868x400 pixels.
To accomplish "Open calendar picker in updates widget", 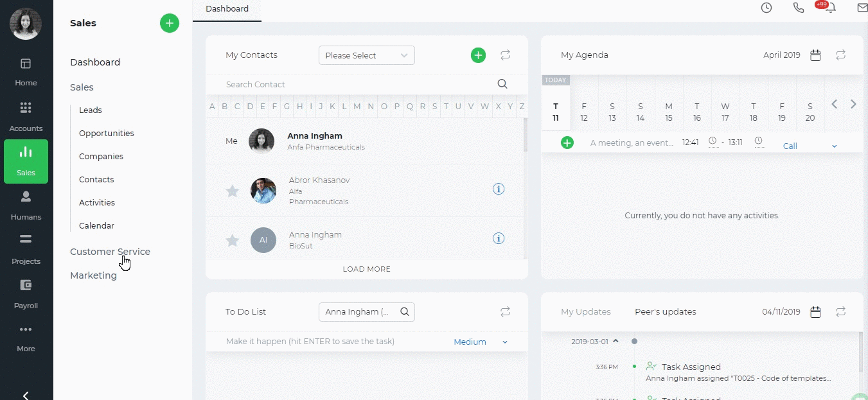I will 815,312.
